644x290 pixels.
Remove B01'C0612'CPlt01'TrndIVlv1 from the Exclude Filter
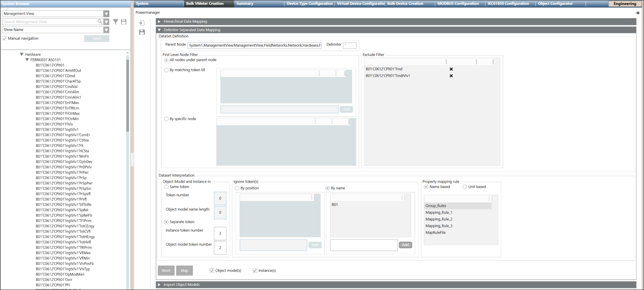coord(451,76)
